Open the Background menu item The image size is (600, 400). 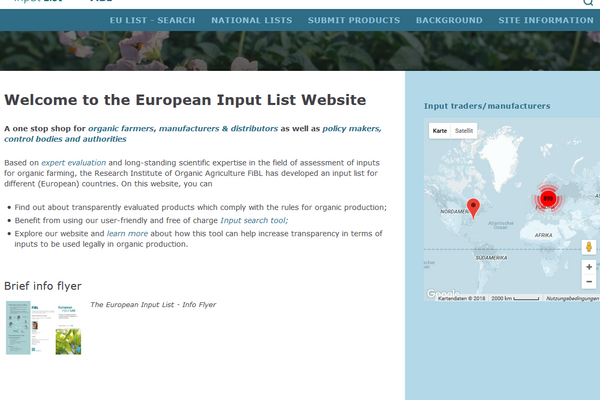point(449,20)
